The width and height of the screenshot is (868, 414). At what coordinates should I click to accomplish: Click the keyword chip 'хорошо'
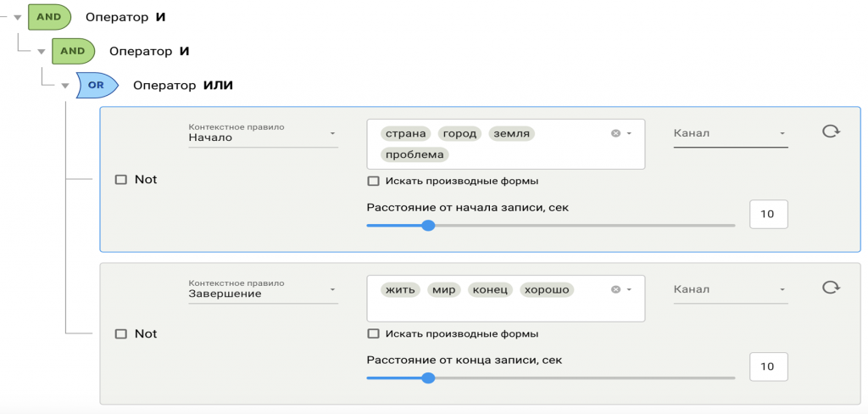click(547, 289)
